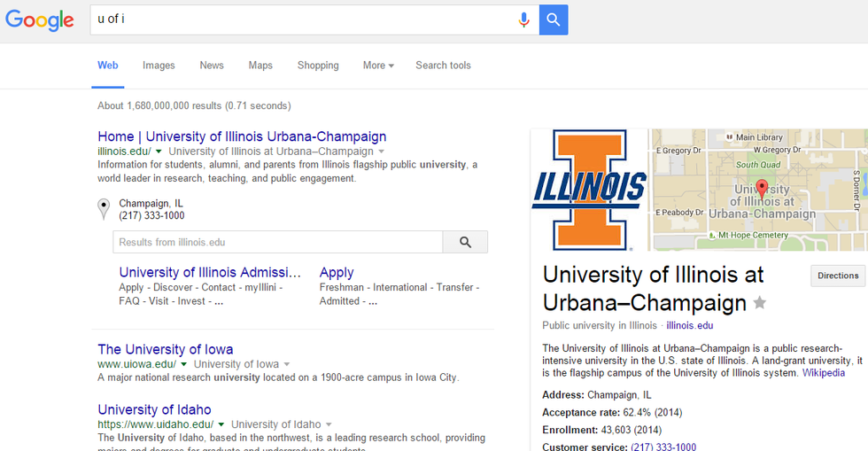Open dropdown arrow beside www.uiowa.edu URL

tap(184, 364)
